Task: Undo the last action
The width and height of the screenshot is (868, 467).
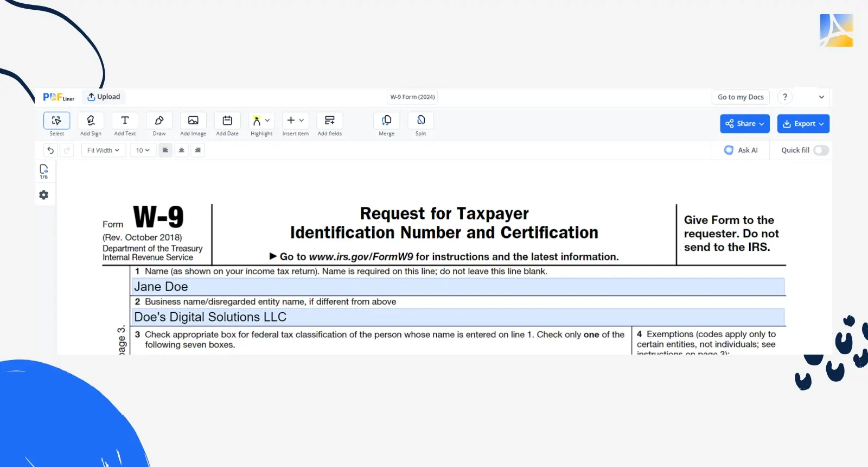Action: 50,150
